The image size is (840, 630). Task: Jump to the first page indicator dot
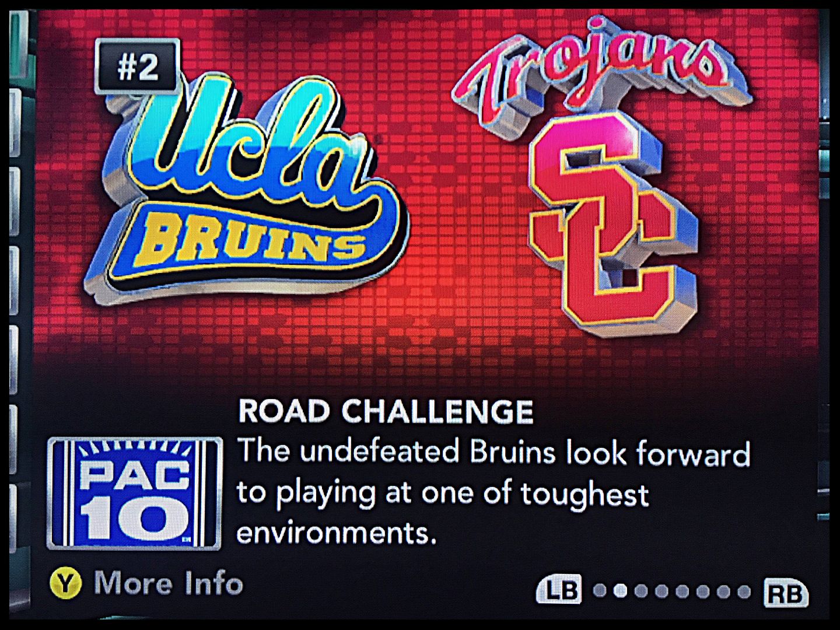coord(600,591)
